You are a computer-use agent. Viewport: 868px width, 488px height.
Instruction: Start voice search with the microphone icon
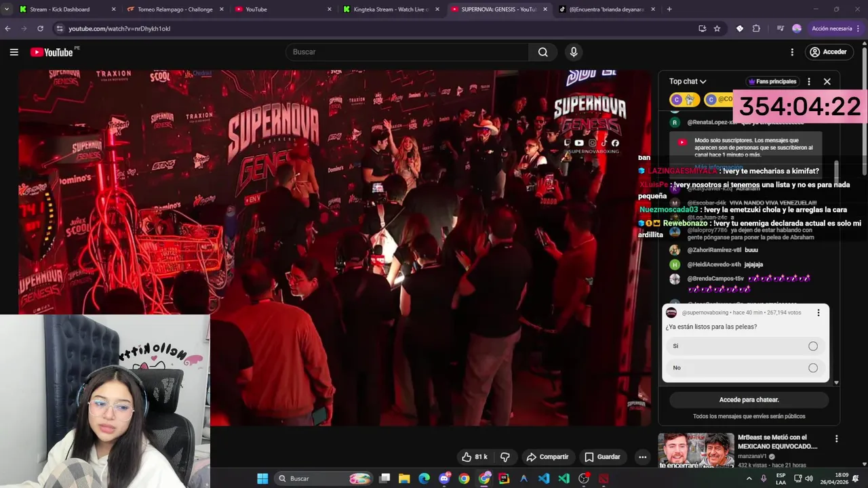click(574, 52)
